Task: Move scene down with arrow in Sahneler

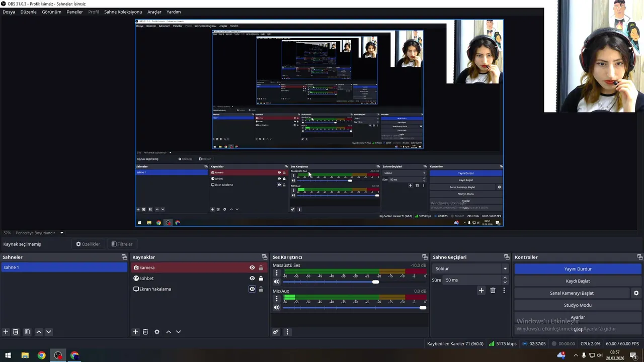Action: [x=48, y=332]
